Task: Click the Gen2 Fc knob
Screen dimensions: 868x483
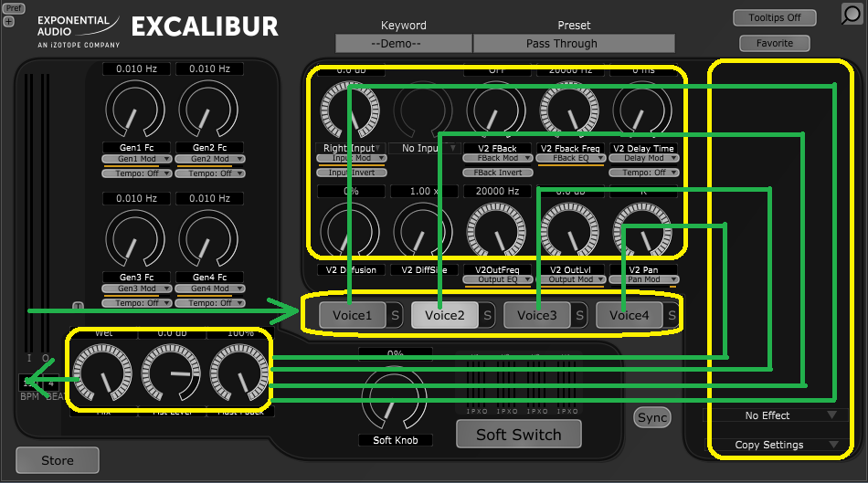Action: (208, 109)
